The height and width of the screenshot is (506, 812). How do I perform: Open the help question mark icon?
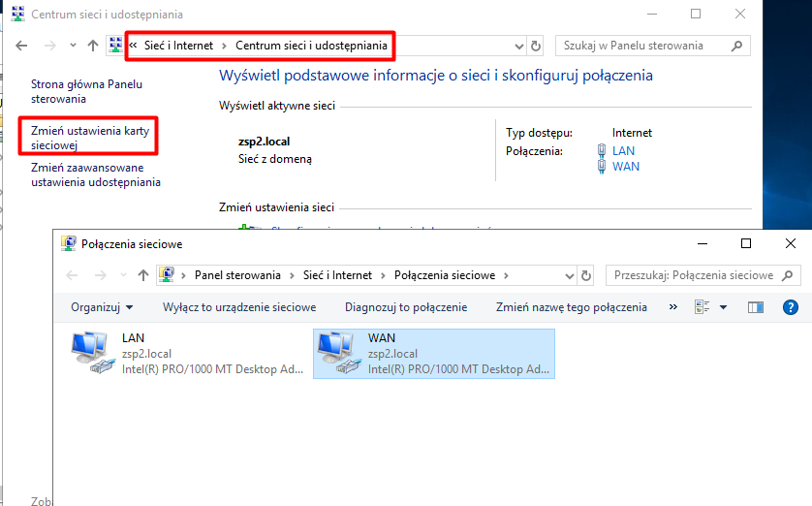click(790, 307)
